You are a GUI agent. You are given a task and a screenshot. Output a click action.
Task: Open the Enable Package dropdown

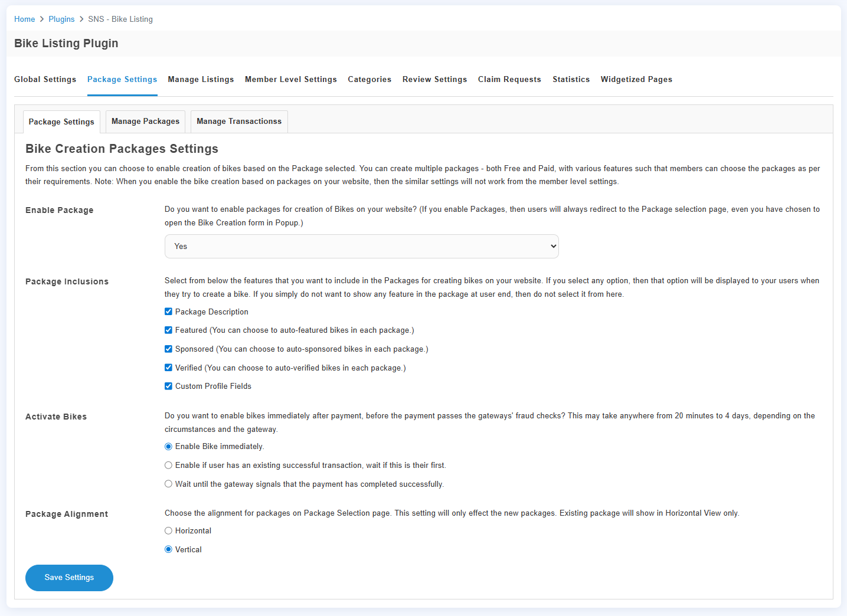[x=361, y=247]
